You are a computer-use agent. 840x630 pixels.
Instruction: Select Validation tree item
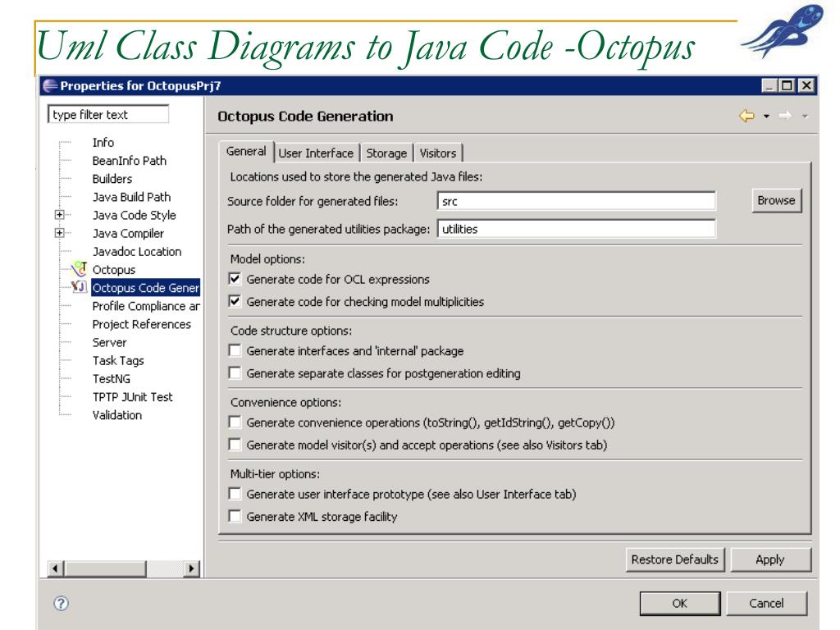(116, 416)
